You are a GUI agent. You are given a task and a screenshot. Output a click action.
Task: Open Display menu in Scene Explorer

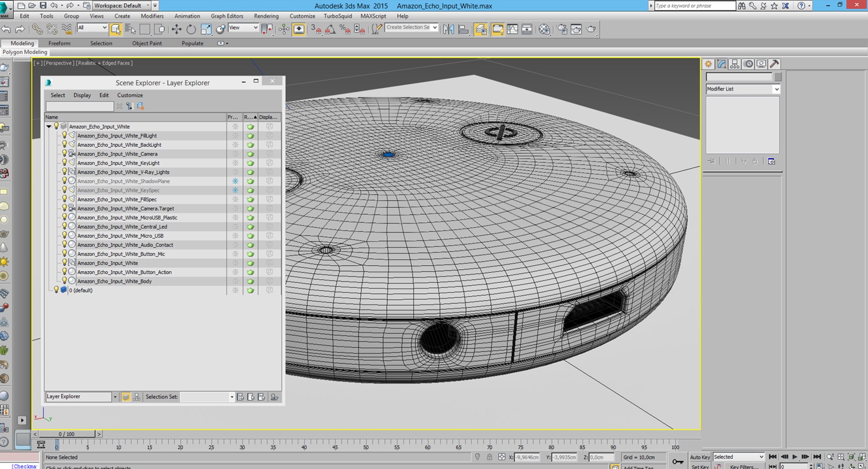tap(82, 95)
